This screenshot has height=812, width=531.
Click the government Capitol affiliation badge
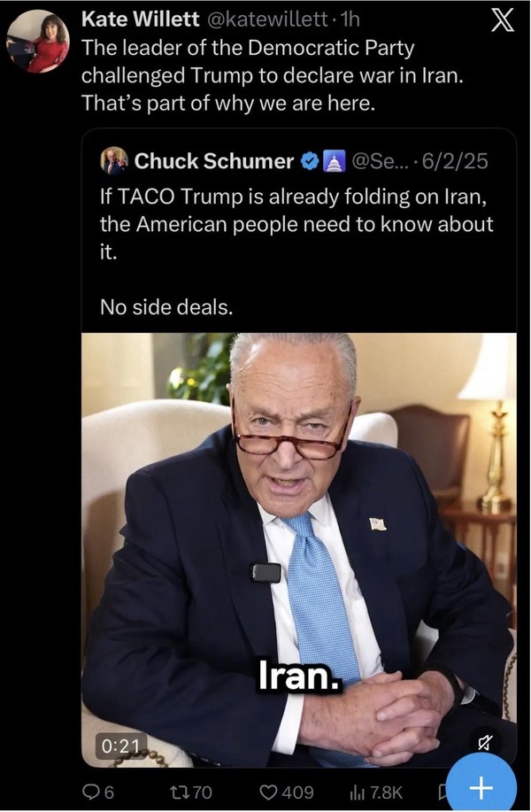point(335,161)
